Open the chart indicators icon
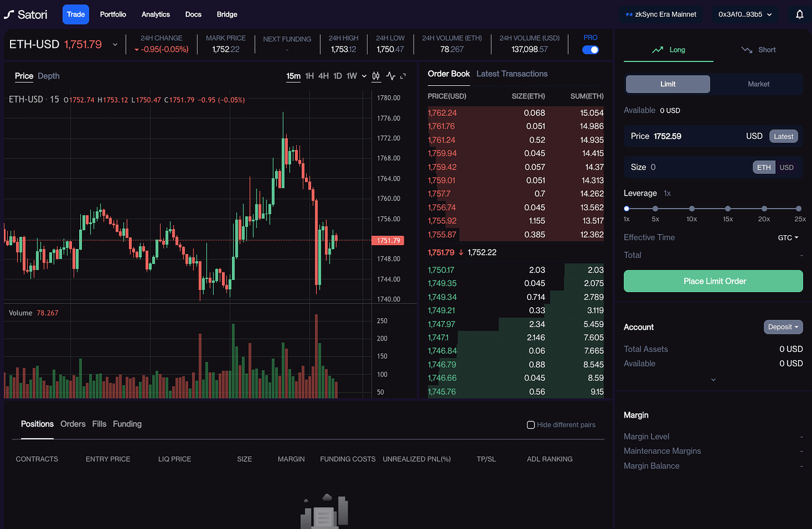812x529 pixels. point(390,76)
